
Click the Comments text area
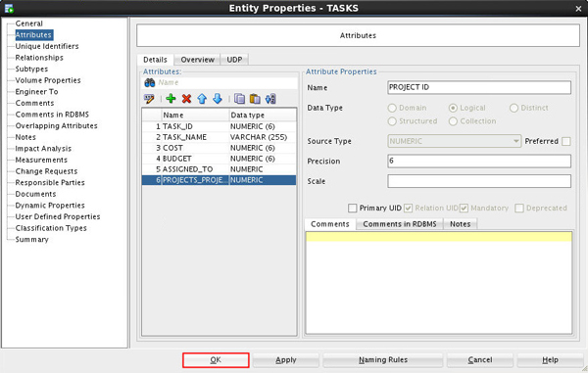[x=439, y=282]
